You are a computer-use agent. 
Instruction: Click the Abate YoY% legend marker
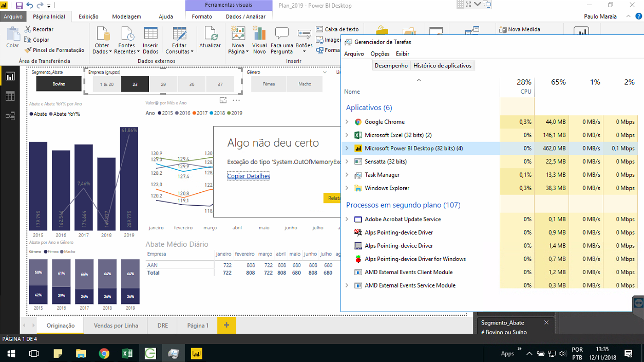click(x=51, y=114)
